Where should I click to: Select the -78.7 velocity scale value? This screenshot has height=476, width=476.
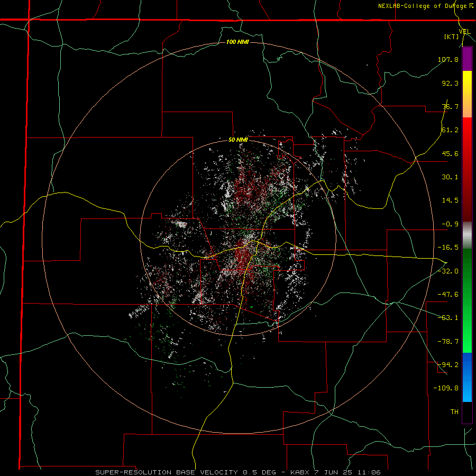coord(448,342)
